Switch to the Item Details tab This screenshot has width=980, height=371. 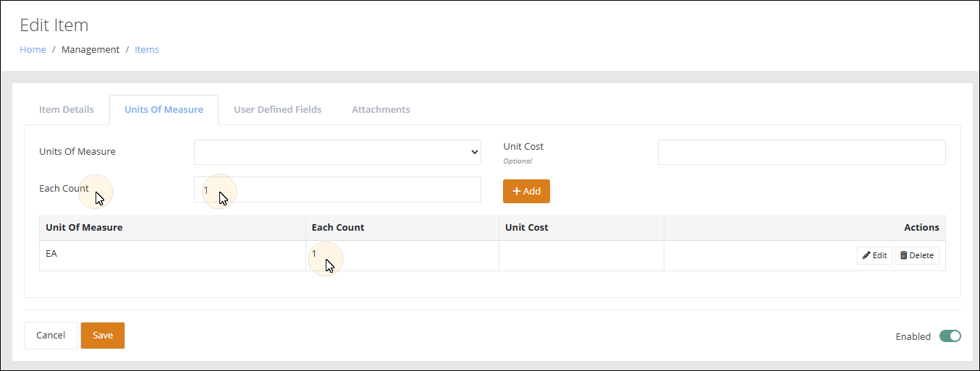point(67,110)
